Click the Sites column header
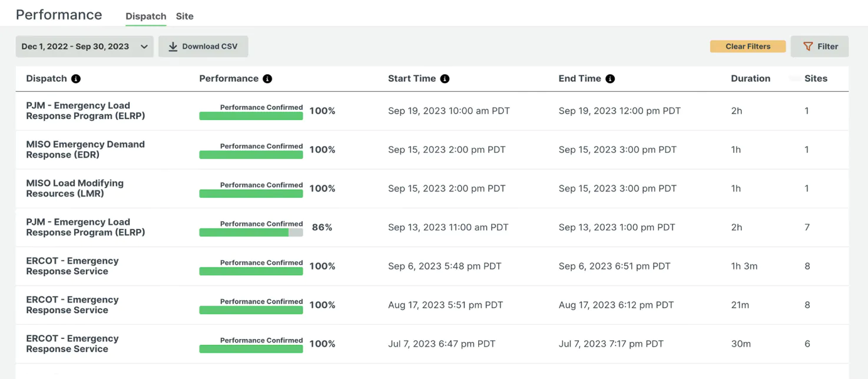This screenshot has width=868, height=379. (x=816, y=79)
